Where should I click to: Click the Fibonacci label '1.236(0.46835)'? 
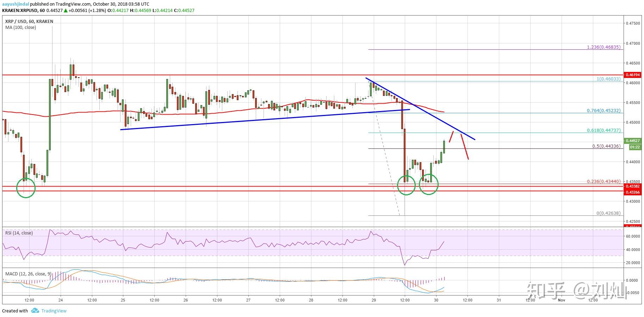coord(604,47)
